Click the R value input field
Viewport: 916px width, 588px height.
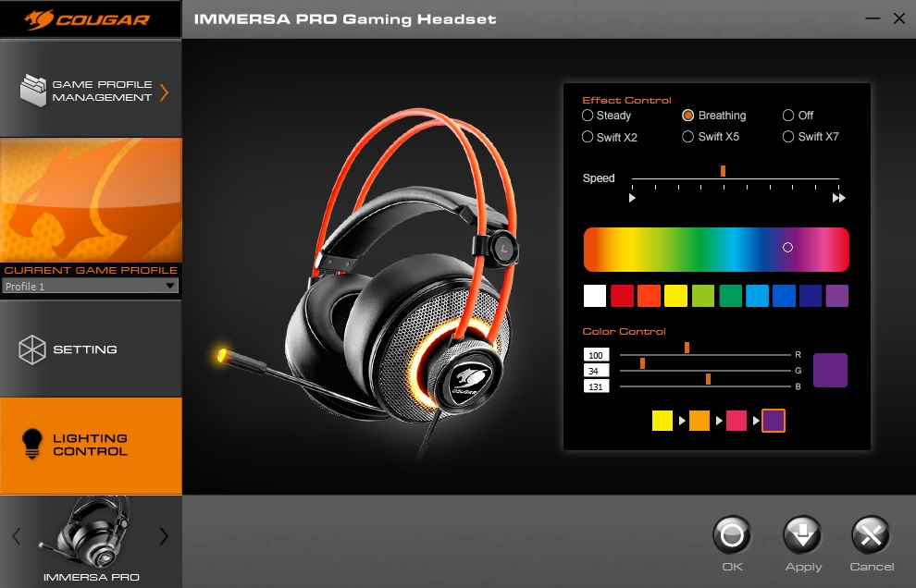point(597,355)
